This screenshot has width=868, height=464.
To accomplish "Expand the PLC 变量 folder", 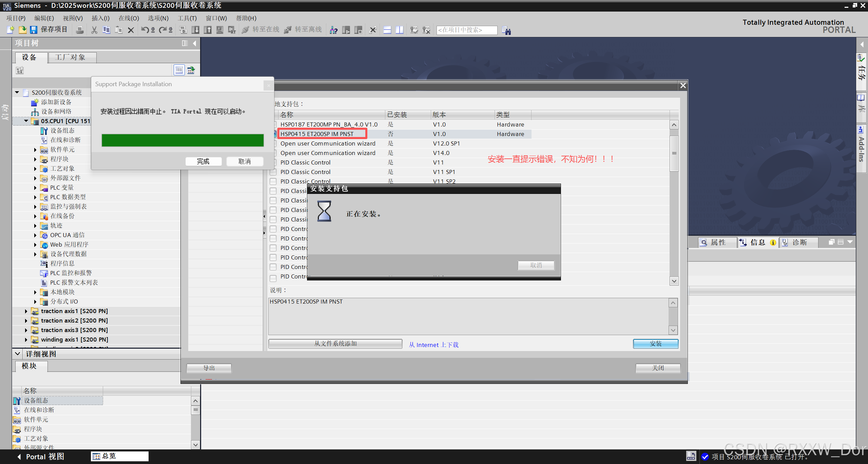I will pyautogui.click(x=35, y=188).
